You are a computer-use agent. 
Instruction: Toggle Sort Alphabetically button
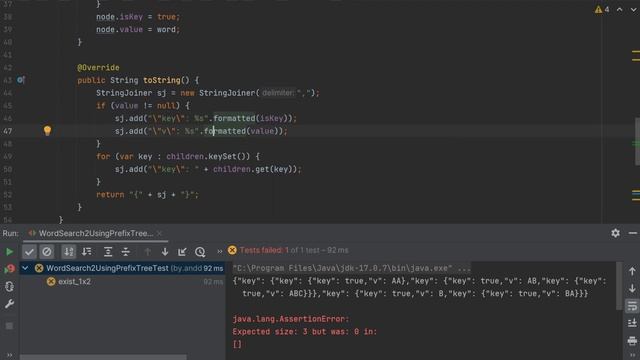69,252
